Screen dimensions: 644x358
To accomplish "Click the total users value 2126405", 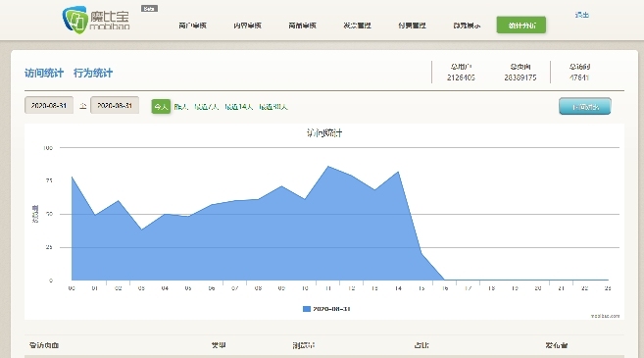I will [461, 77].
